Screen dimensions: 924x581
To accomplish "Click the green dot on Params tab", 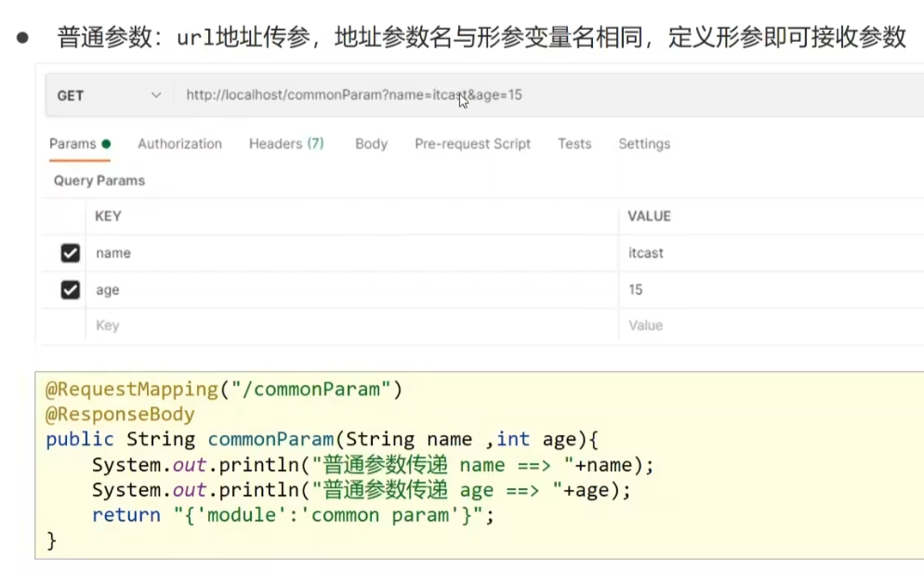I will (x=106, y=143).
